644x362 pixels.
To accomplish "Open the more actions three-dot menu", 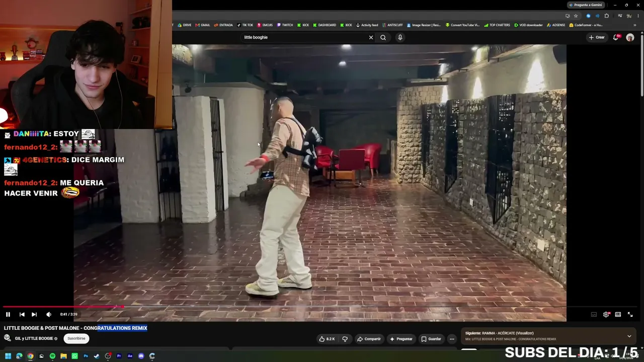I will pyautogui.click(x=452, y=339).
